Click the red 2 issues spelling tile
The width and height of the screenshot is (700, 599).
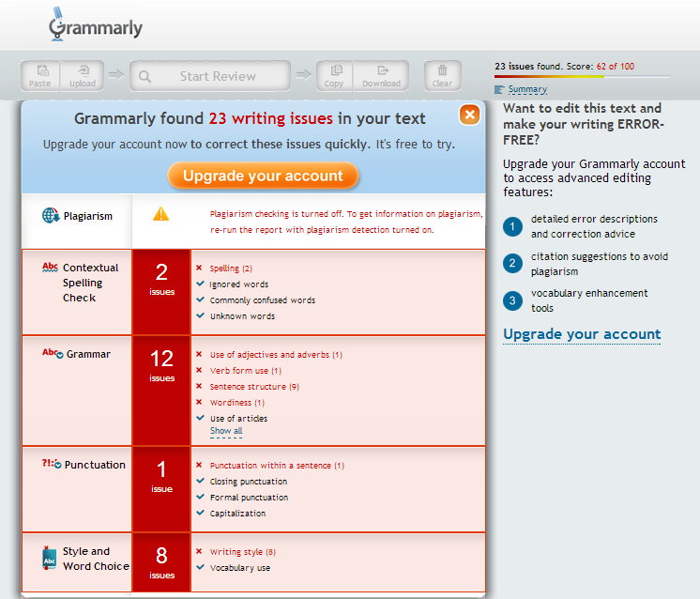(161, 292)
